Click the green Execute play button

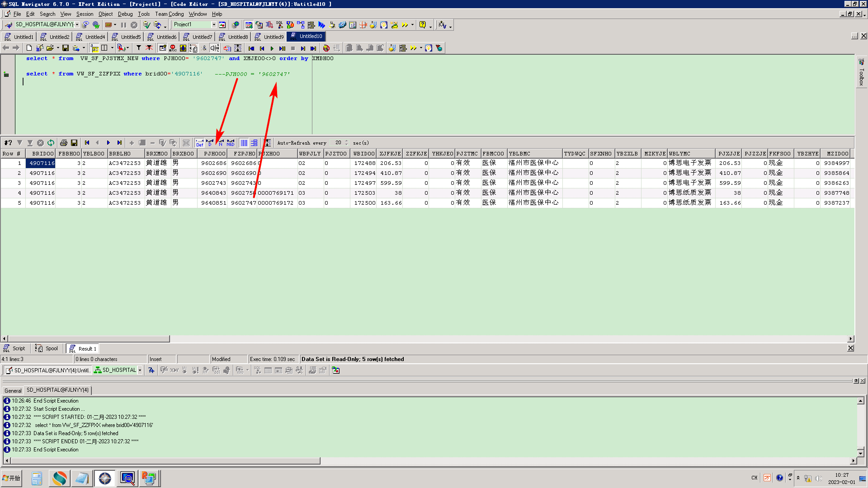[272, 48]
